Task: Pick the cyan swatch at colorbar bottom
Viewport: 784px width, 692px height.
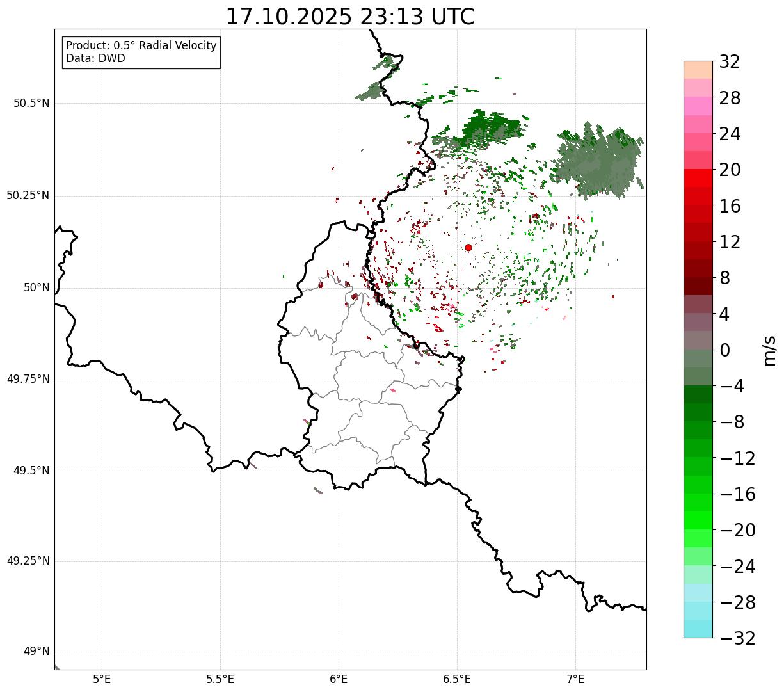Action: tap(698, 629)
